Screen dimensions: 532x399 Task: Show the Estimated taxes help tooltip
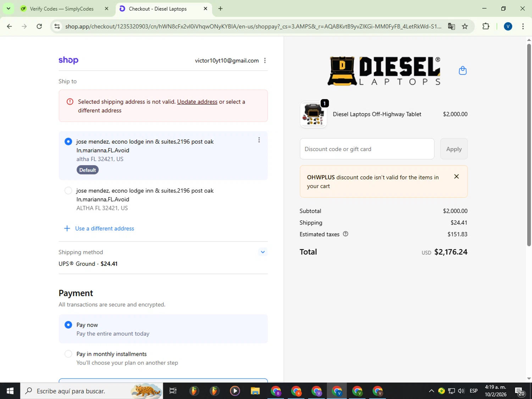pos(345,234)
